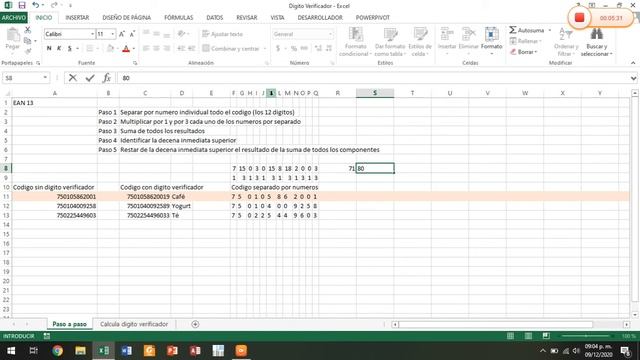Open the General number format dropdown
The width and height of the screenshot is (640, 360).
pyautogui.click(x=330, y=34)
